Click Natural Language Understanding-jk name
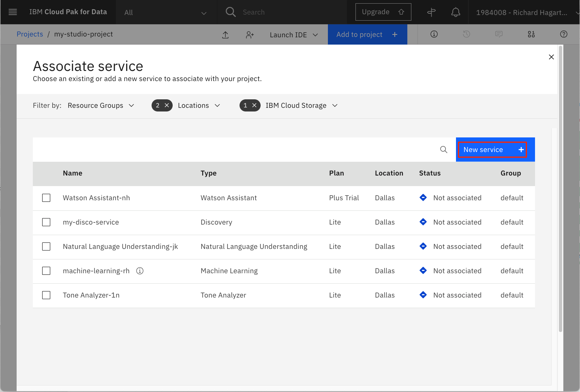Screen dimensions: 580x392 point(120,246)
